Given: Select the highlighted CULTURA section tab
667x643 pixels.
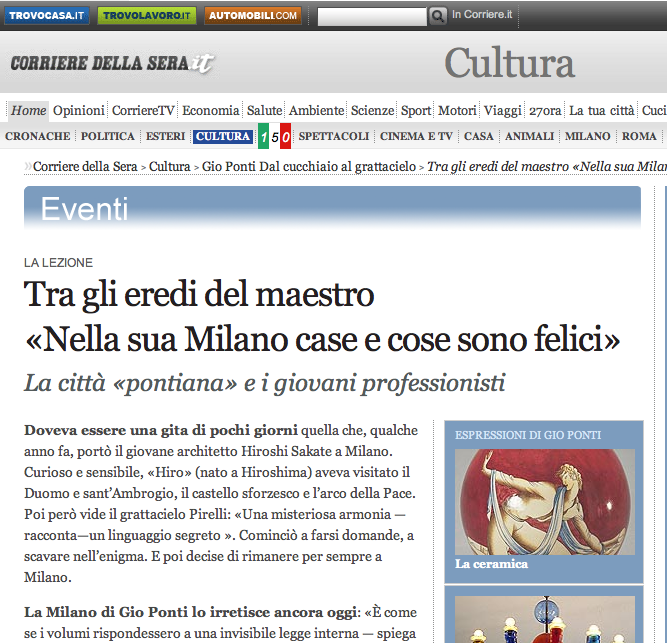Looking at the screenshot, I should coord(222,137).
